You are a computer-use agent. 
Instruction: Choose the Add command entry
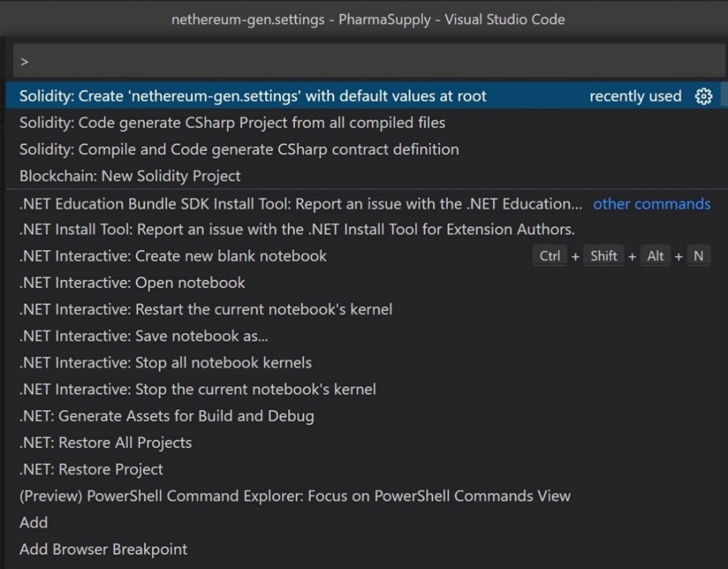click(34, 523)
